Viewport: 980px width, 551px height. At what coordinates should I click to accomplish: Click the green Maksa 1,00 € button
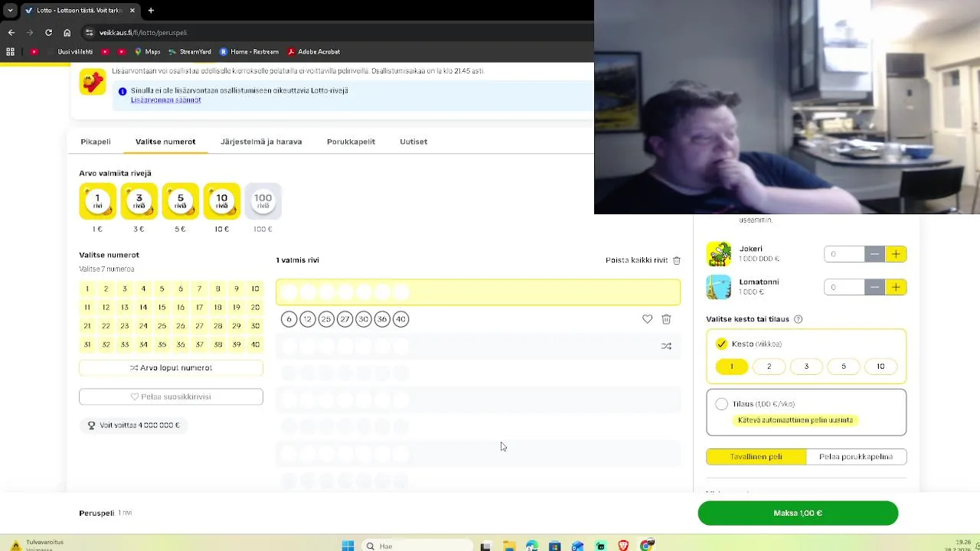click(x=798, y=513)
